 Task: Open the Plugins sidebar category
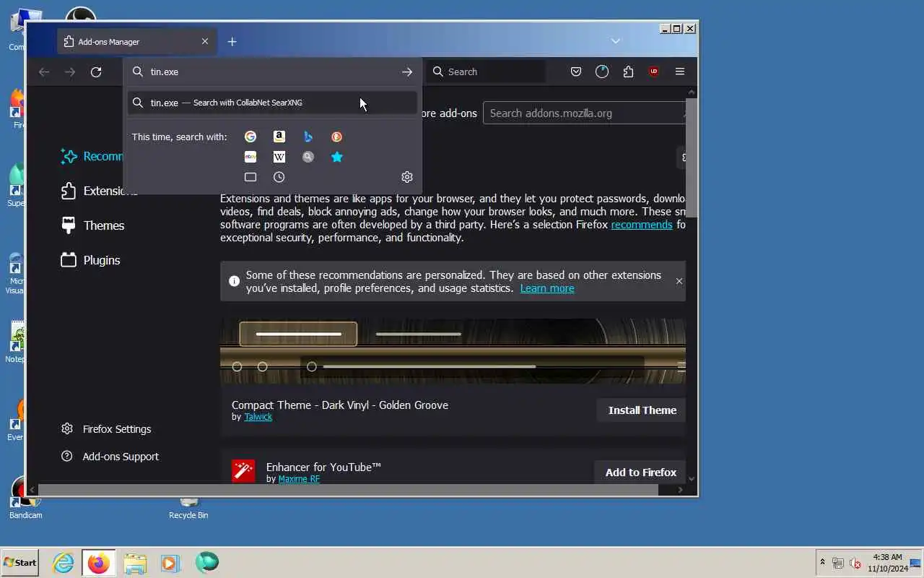click(91, 260)
